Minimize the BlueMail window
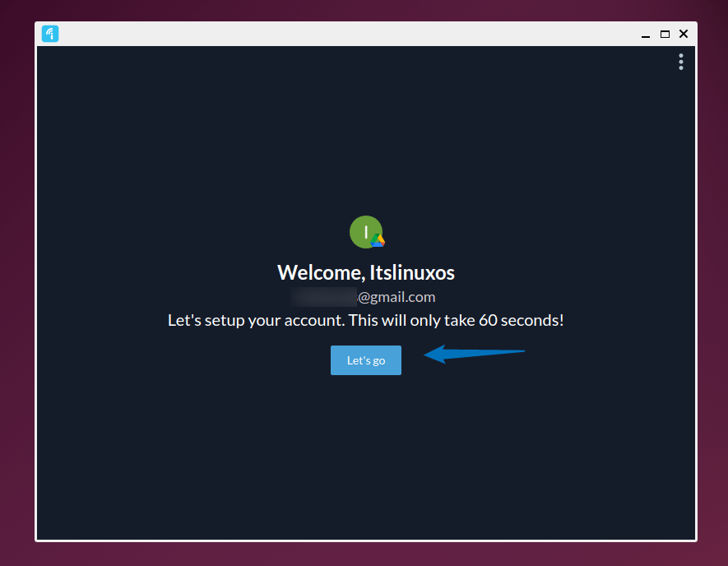Image resolution: width=728 pixels, height=566 pixels. (x=645, y=34)
